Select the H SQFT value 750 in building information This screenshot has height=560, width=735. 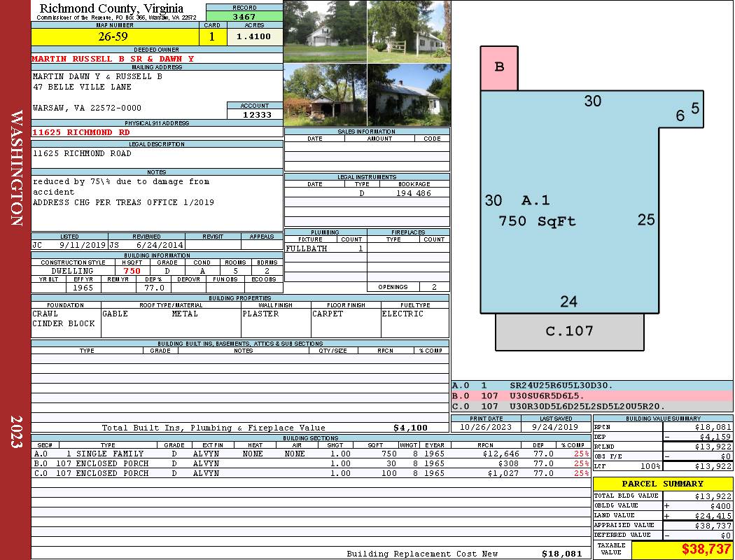[x=132, y=271]
